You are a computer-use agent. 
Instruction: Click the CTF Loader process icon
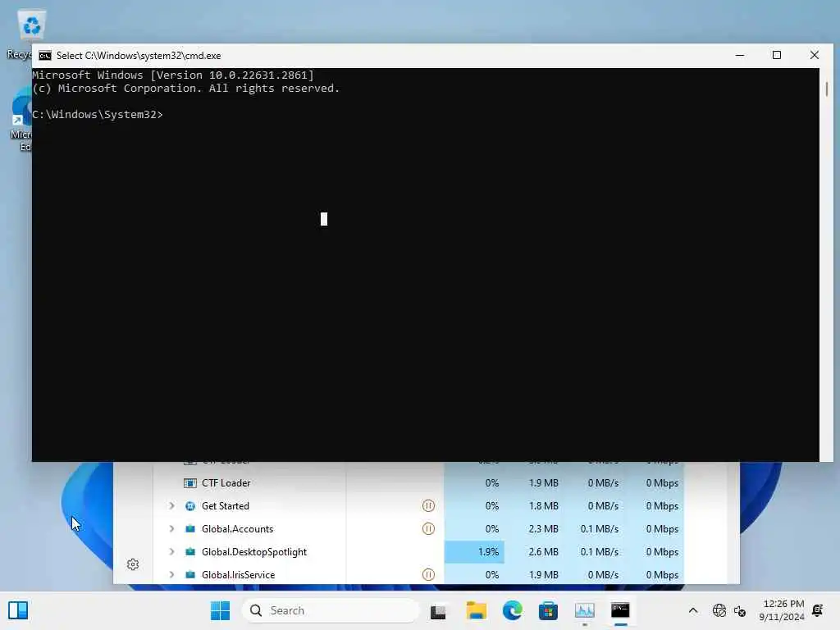coord(190,483)
